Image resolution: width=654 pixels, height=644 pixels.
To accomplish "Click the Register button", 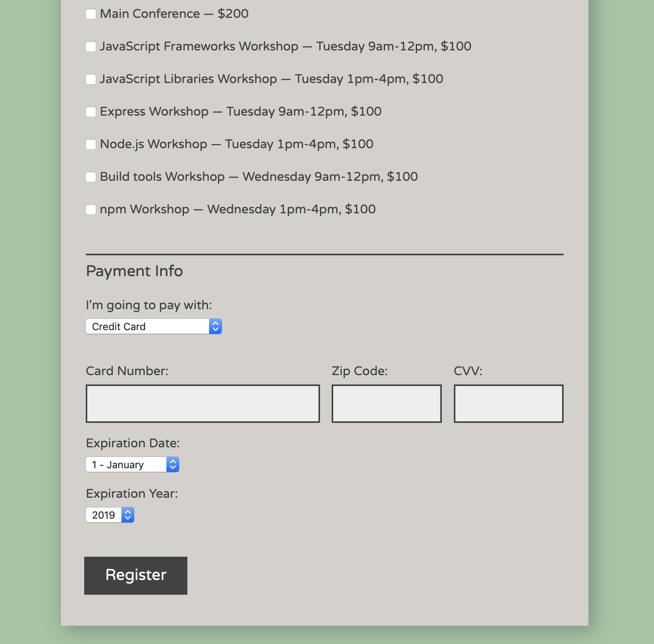I will tap(135, 575).
